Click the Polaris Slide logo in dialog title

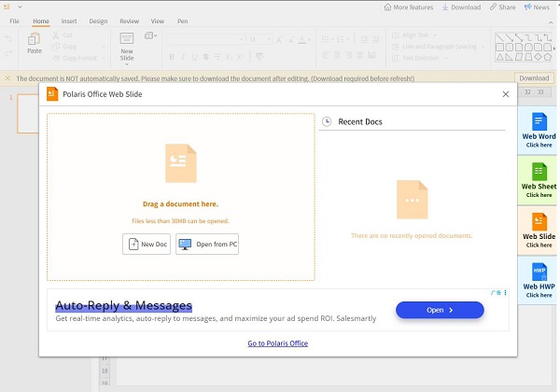(52, 94)
